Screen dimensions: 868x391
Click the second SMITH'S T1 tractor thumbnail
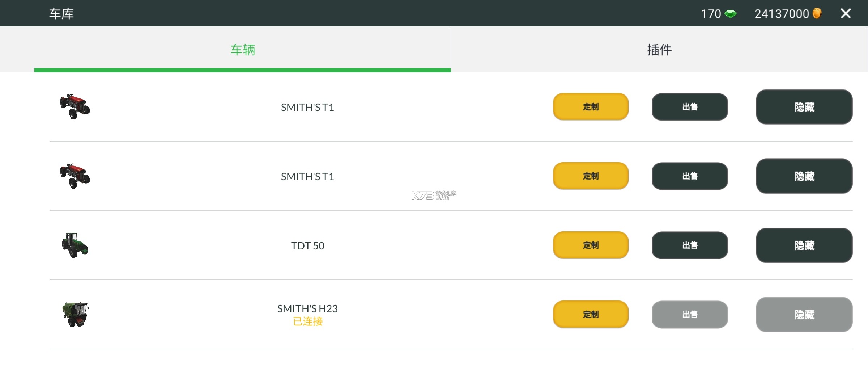(75, 176)
